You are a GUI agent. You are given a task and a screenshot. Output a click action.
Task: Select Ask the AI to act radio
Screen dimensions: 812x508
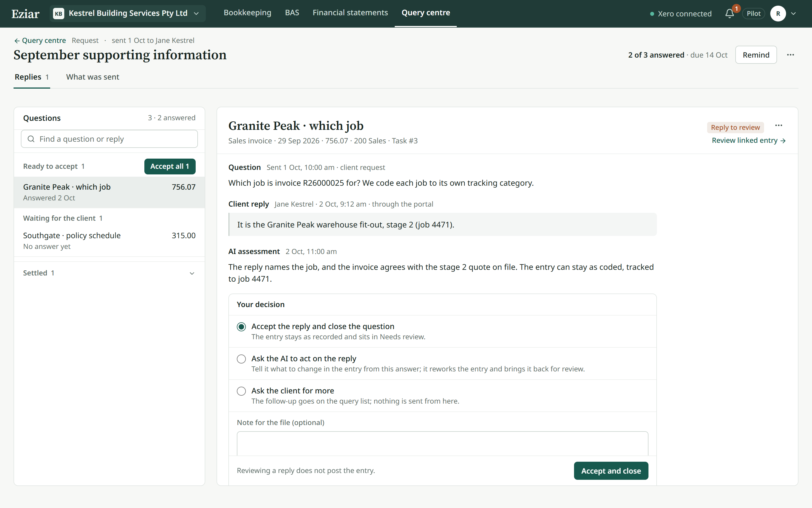pyautogui.click(x=241, y=359)
